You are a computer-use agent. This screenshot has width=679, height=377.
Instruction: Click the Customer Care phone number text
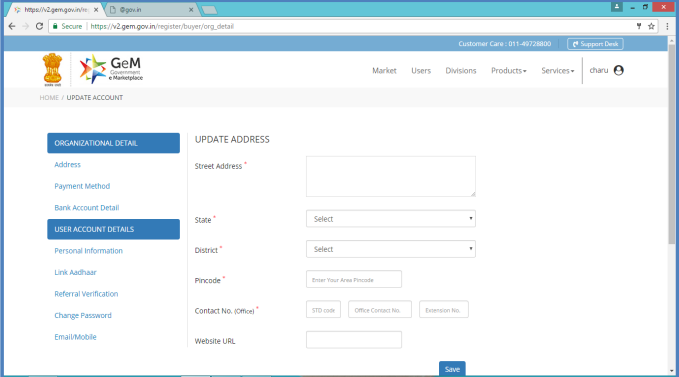[504, 44]
